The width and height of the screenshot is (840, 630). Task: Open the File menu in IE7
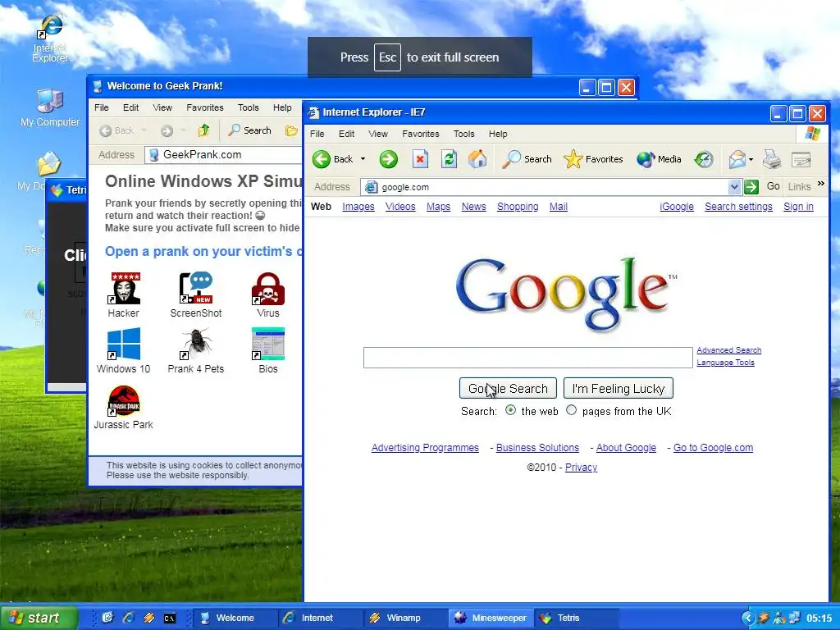pyautogui.click(x=317, y=134)
